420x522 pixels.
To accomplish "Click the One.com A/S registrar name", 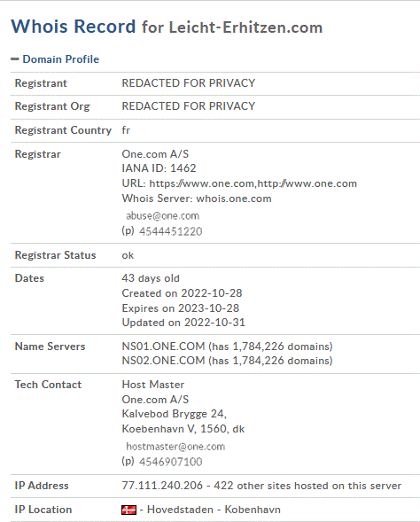I will pos(155,154).
